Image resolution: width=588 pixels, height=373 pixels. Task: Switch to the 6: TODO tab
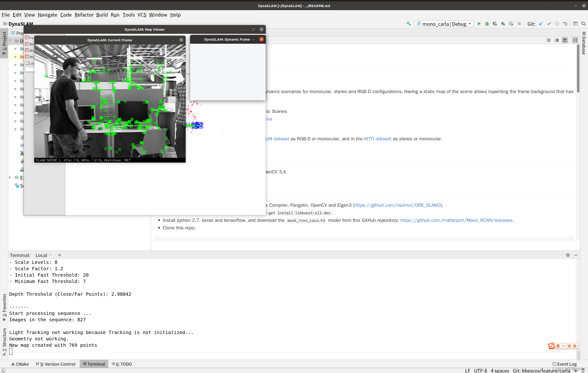[122, 364]
